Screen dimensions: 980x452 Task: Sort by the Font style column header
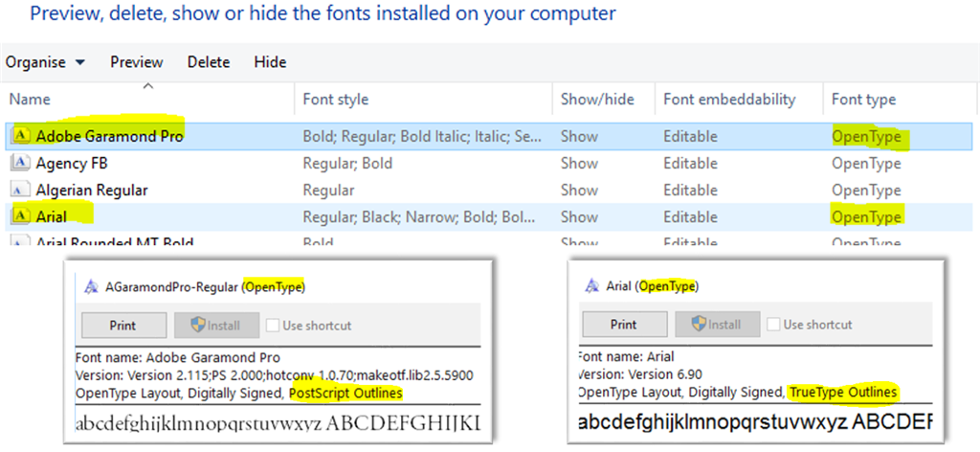click(423, 99)
